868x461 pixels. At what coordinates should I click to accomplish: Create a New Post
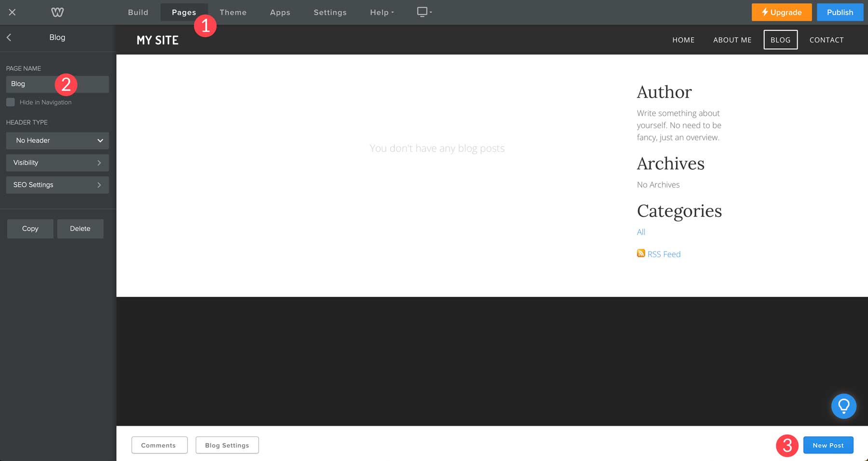(828, 445)
